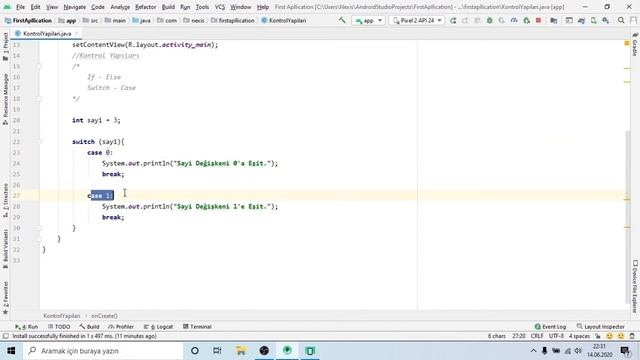Screen dimensions: 640x360
Task: Click the UTF-8 encoding selector
Action: point(556,336)
